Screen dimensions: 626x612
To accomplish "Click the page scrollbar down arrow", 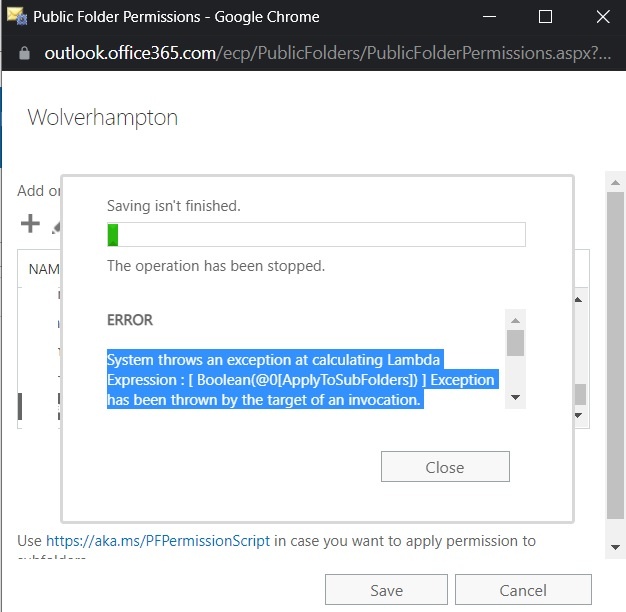I will [x=616, y=547].
